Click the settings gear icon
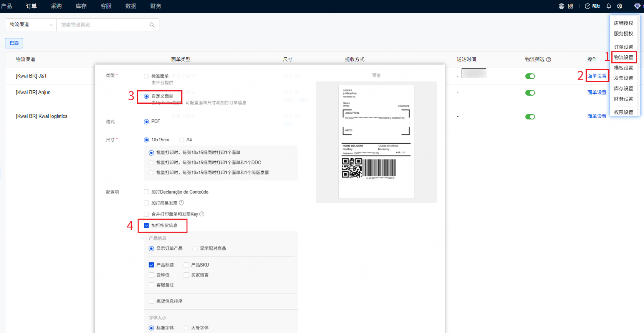The width and height of the screenshot is (644, 333). coord(619,6)
